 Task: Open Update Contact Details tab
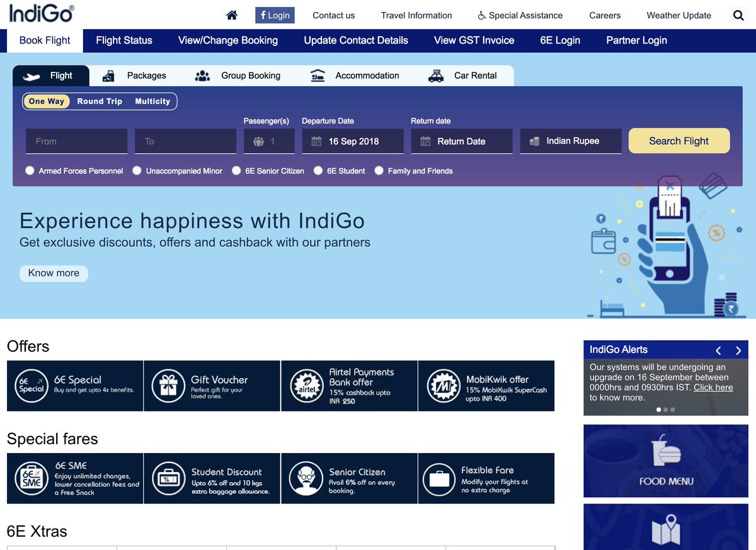click(x=356, y=40)
